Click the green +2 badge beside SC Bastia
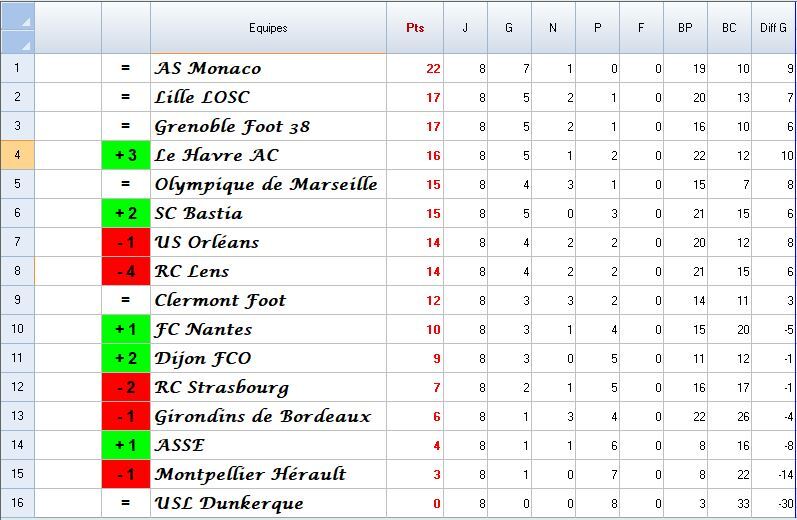The height and width of the screenshot is (520, 797). point(126,213)
